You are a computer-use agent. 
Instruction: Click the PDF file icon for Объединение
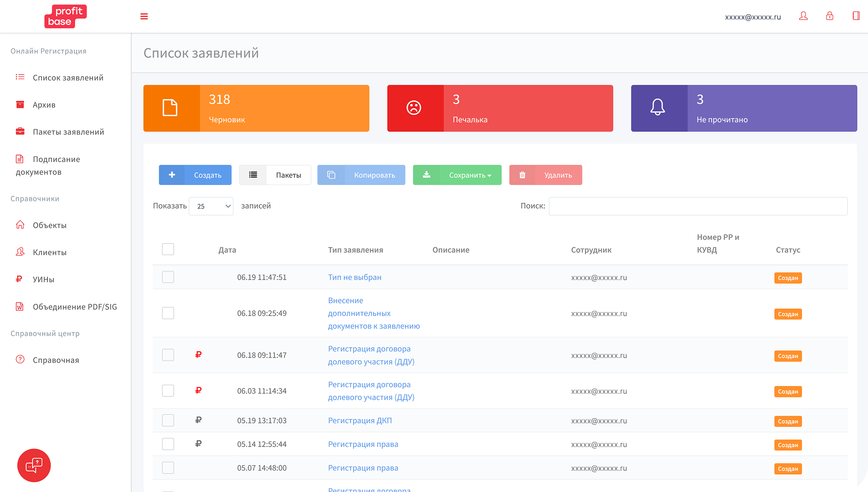(20, 307)
